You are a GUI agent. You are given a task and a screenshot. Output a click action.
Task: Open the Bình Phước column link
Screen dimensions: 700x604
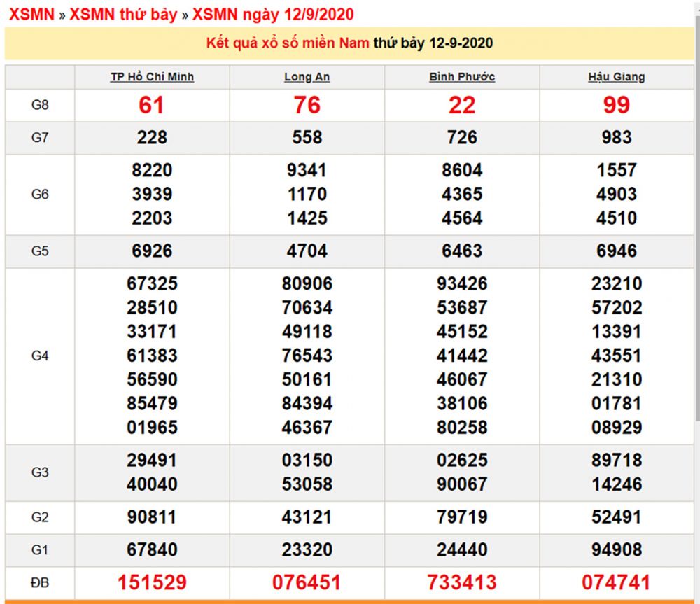tap(461, 77)
